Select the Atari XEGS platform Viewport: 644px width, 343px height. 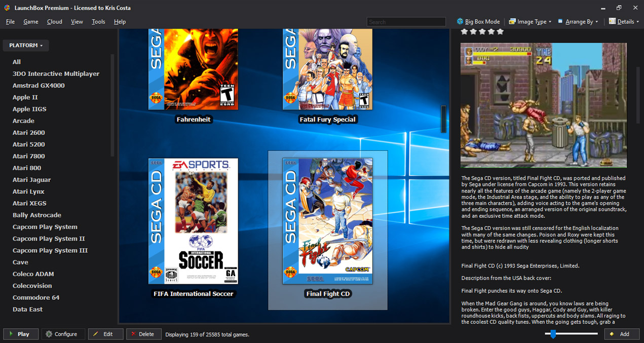(x=29, y=203)
